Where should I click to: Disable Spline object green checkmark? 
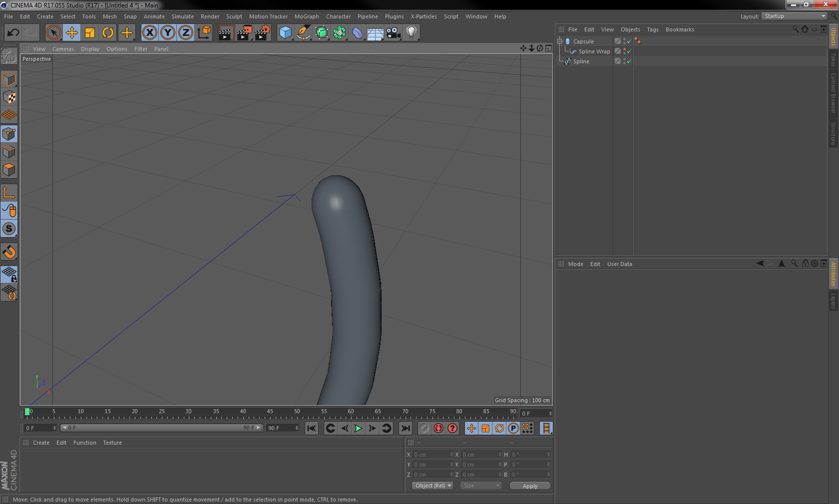(629, 61)
